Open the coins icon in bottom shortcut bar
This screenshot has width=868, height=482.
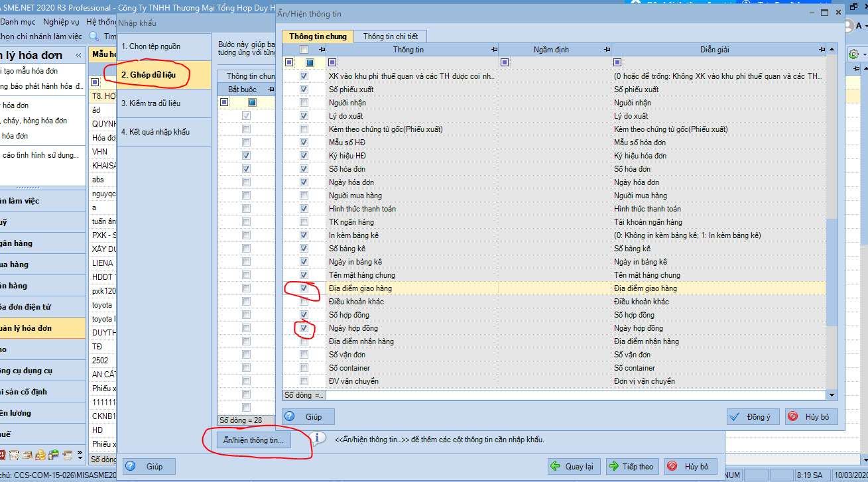point(40,455)
